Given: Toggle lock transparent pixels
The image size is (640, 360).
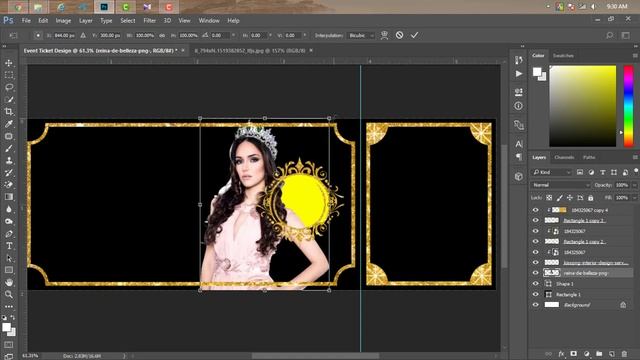Looking at the screenshot, I should click(x=549, y=198).
